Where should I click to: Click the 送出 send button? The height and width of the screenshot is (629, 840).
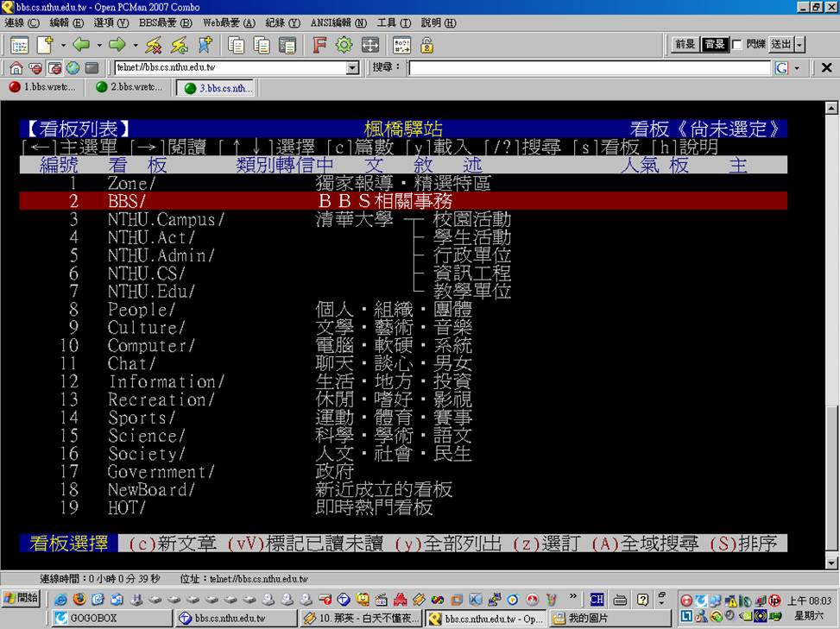point(780,45)
